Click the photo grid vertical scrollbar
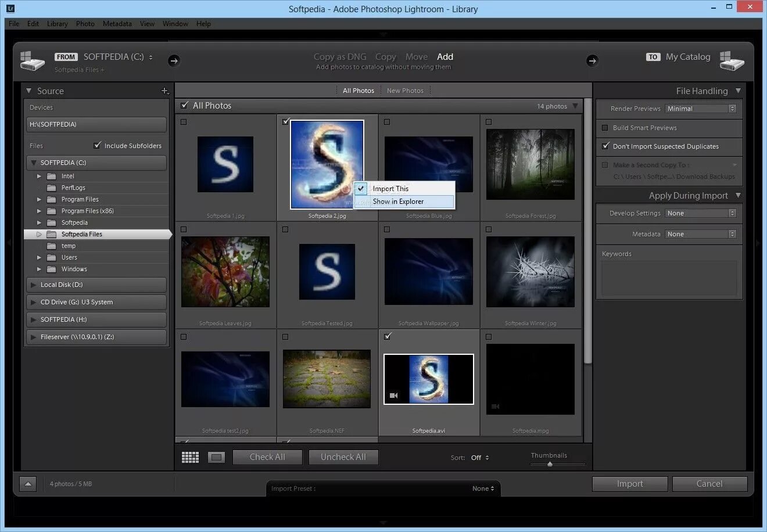767x532 pixels. pyautogui.click(x=587, y=231)
